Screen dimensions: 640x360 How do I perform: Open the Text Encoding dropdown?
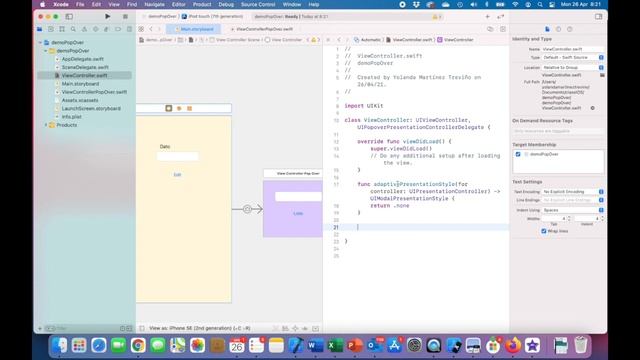point(573,191)
